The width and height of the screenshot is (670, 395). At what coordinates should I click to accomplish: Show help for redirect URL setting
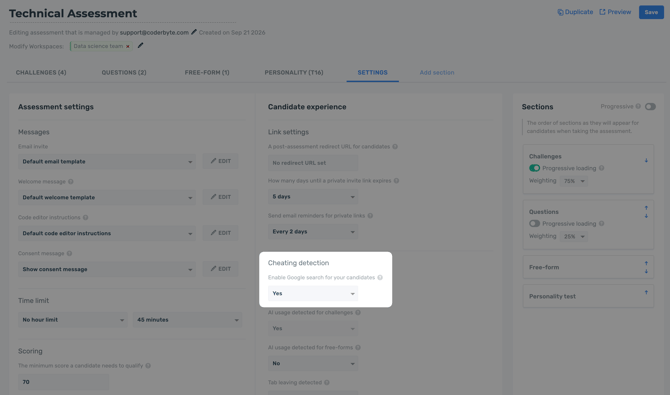click(x=395, y=147)
